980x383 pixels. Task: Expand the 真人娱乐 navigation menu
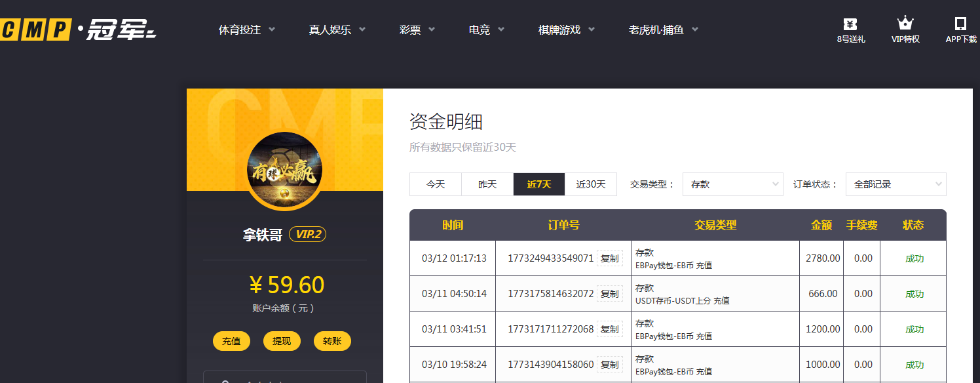(x=337, y=30)
